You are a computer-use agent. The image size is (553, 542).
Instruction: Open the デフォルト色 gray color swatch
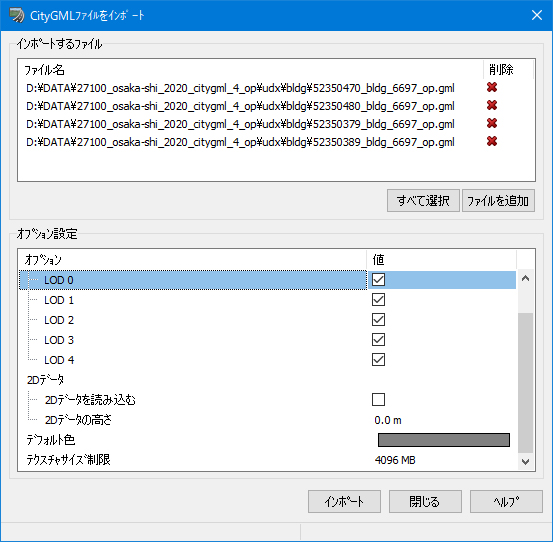tap(444, 440)
